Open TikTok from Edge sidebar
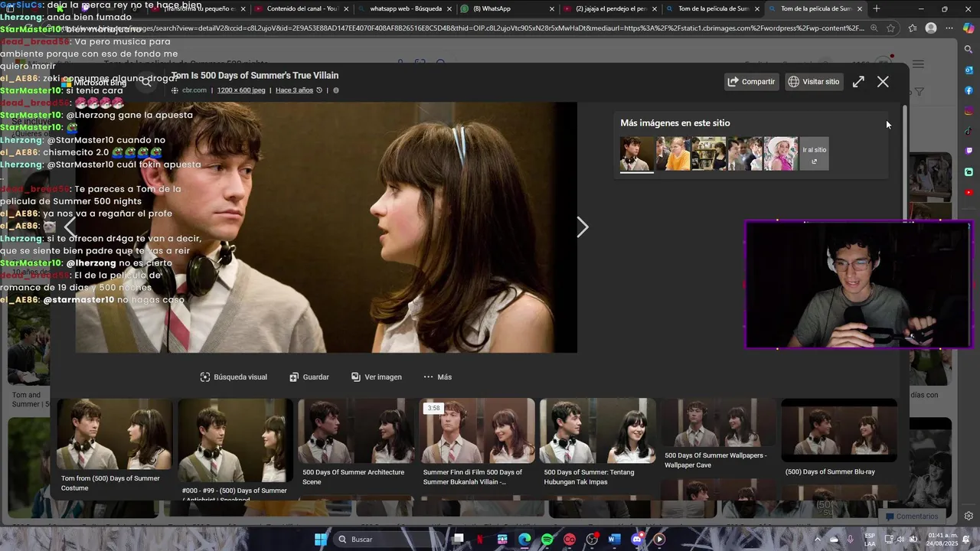980x551 pixels. 969,131
